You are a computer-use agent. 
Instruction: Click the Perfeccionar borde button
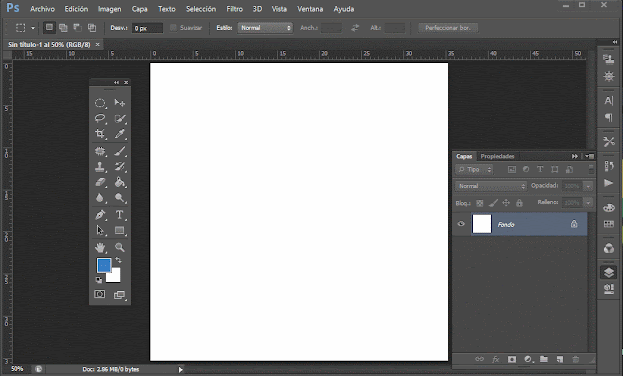click(x=448, y=28)
